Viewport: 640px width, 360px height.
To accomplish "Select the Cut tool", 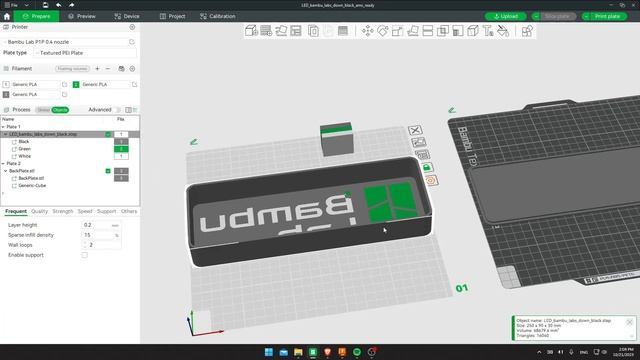I will [428, 31].
